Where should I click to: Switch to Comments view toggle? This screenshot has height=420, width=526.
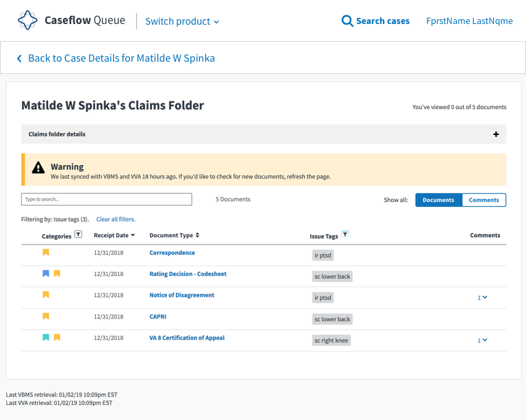click(x=484, y=200)
